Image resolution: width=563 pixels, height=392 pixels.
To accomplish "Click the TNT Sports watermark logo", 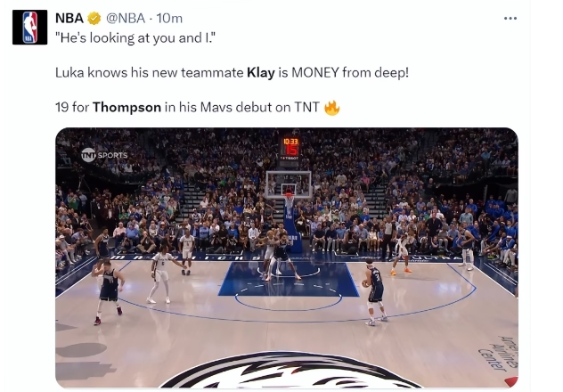I will point(104,155).
